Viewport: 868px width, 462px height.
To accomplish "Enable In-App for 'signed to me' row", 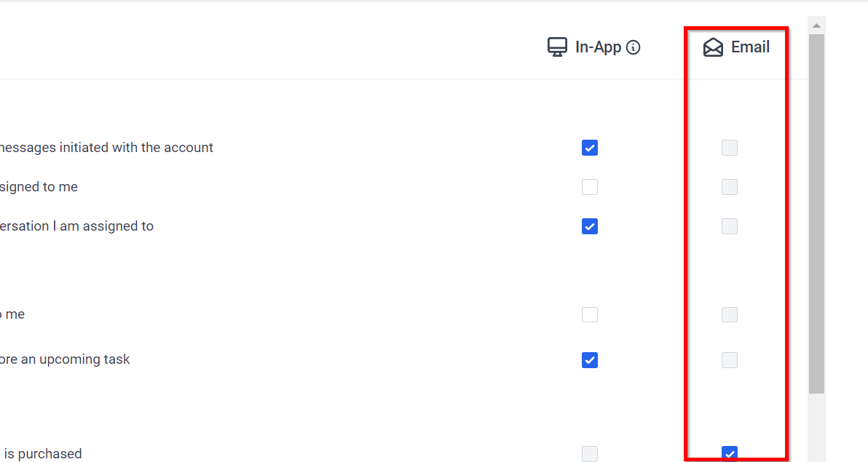I will [590, 187].
